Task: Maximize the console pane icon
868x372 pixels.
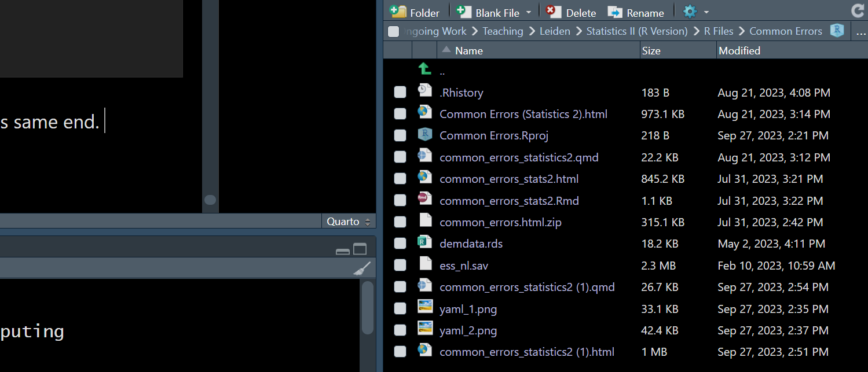Action: coord(360,250)
